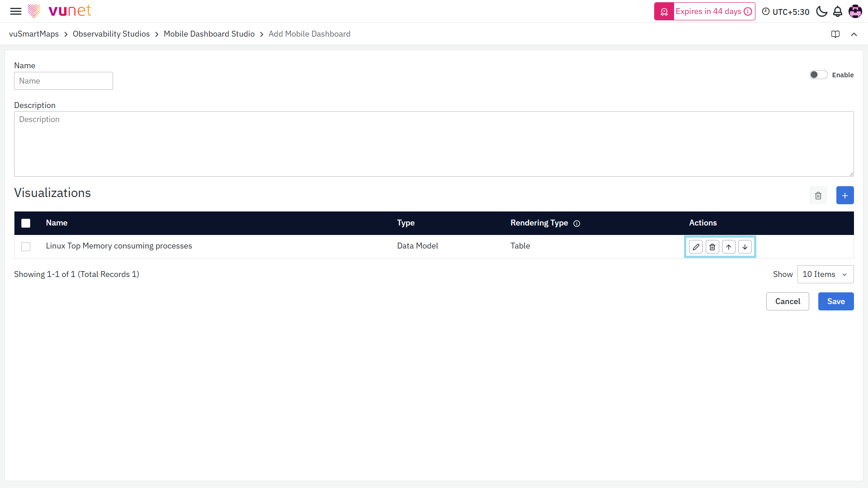
Task: Open the documentation book icon
Action: [835, 34]
